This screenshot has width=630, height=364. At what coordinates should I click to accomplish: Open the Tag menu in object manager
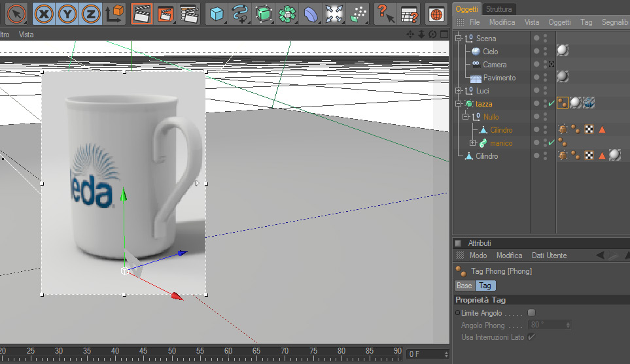coord(586,22)
